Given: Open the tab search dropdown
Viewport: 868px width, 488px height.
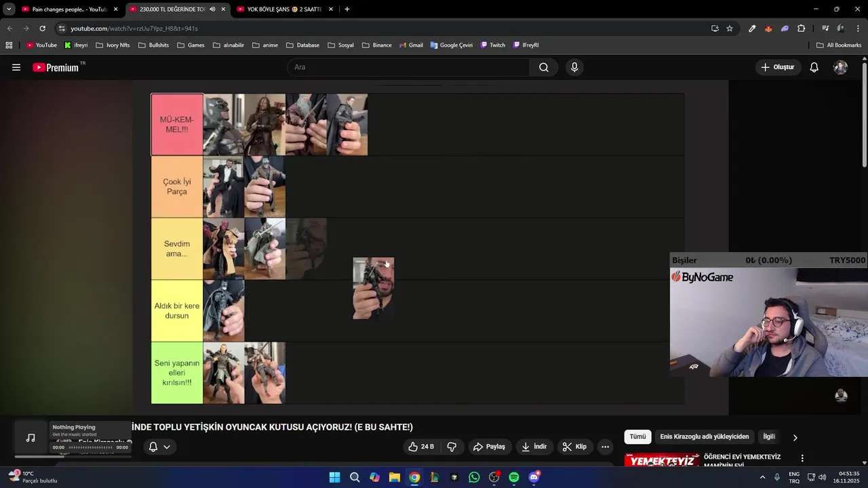Looking at the screenshot, I should [x=9, y=9].
